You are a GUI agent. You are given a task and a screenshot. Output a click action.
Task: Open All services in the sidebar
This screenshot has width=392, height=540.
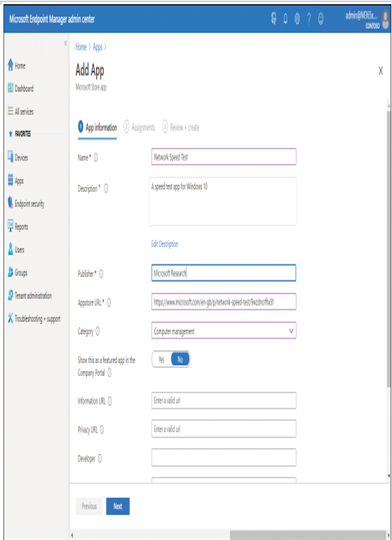[20, 112]
